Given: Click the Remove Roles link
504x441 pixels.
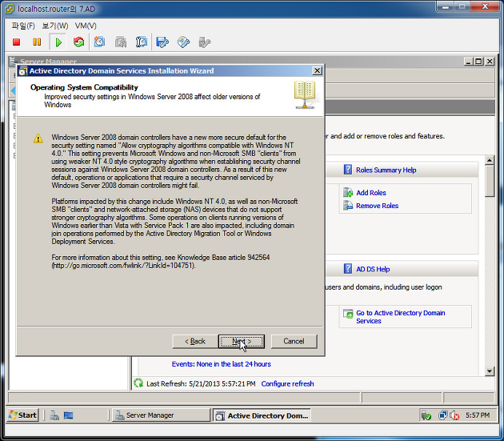Looking at the screenshot, I should coord(377,206).
